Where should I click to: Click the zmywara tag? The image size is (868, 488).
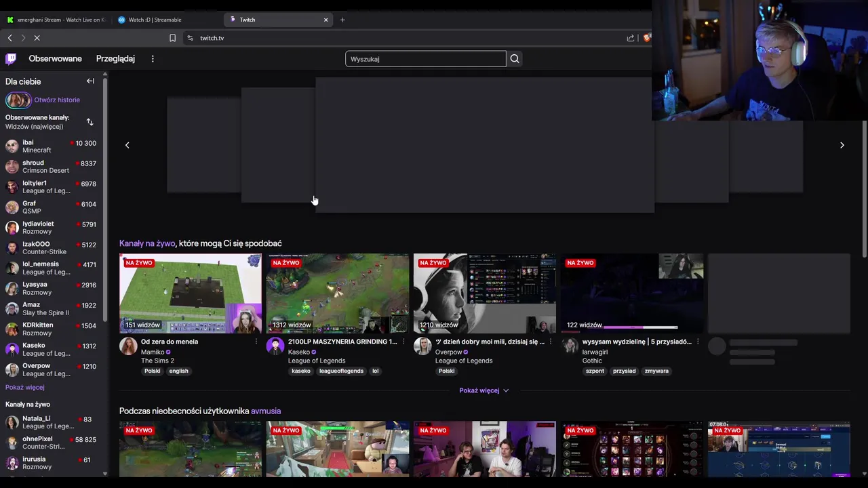(656, 371)
